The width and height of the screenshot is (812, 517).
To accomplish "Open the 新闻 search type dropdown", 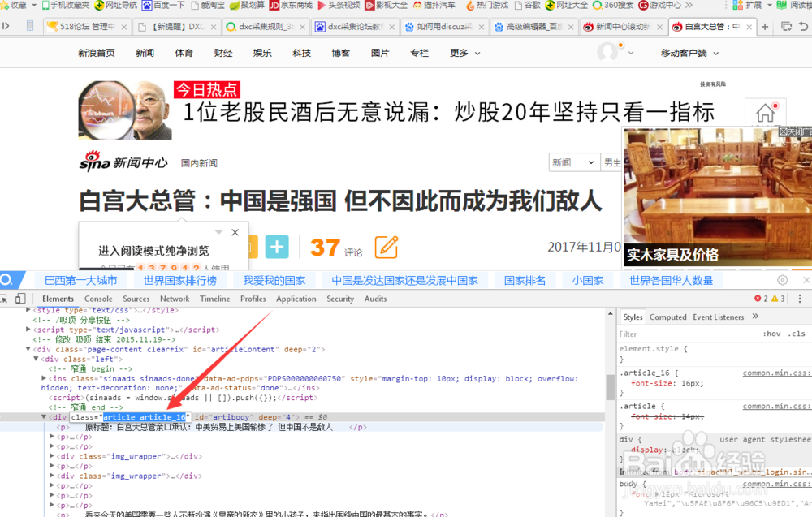I will [x=574, y=162].
